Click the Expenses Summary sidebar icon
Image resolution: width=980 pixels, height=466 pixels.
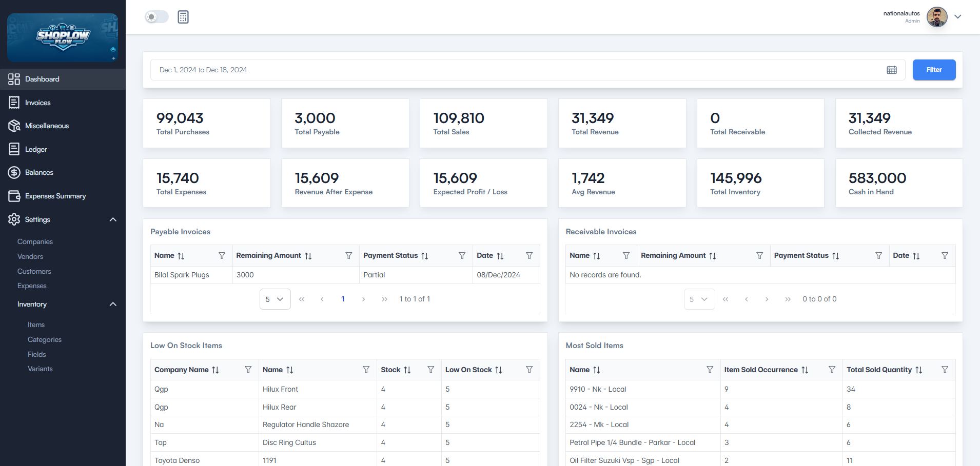[x=15, y=196]
